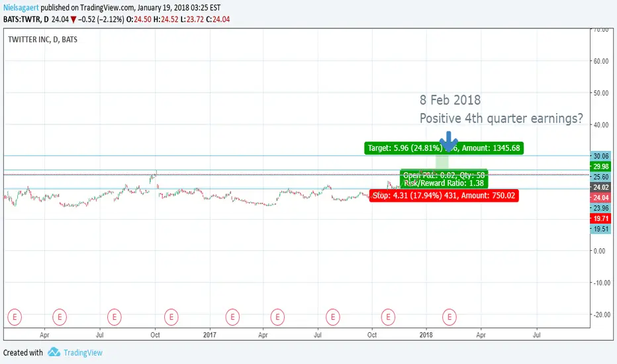Screen dimensions: 617x364
Task: Click the 'published on TradingView.com' date text
Action: pyautogui.click(x=130, y=7)
